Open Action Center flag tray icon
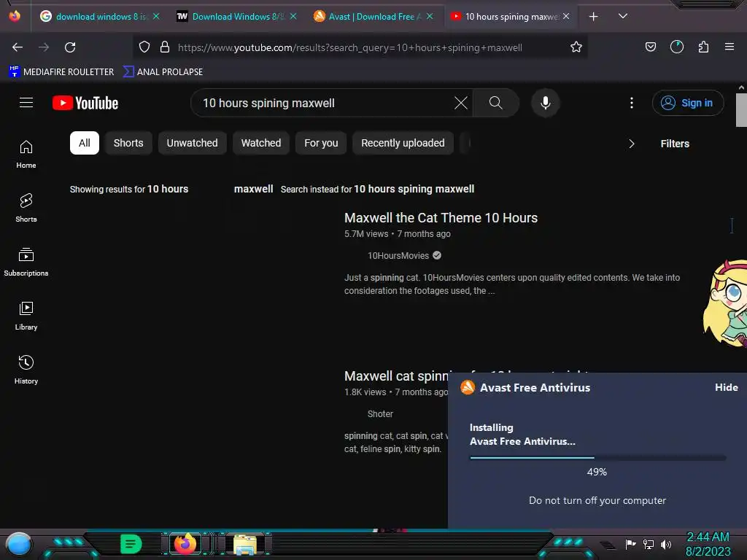 pos(630,544)
